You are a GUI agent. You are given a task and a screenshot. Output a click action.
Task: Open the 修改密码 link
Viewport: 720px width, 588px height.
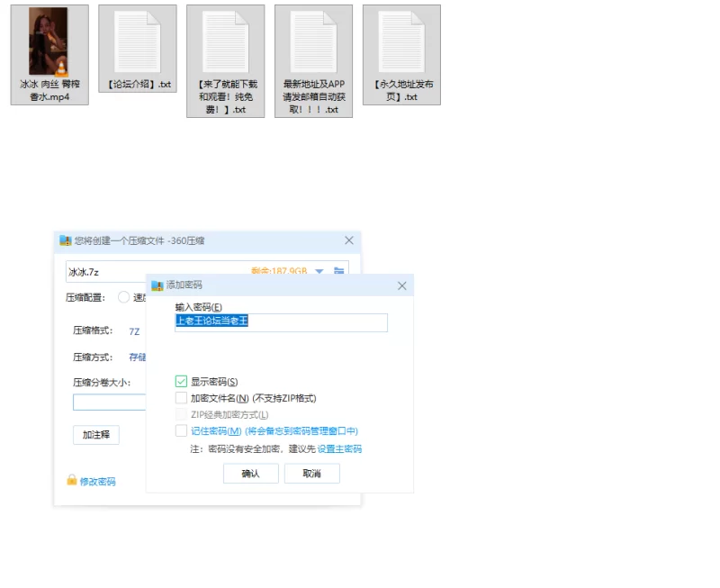pos(97,482)
